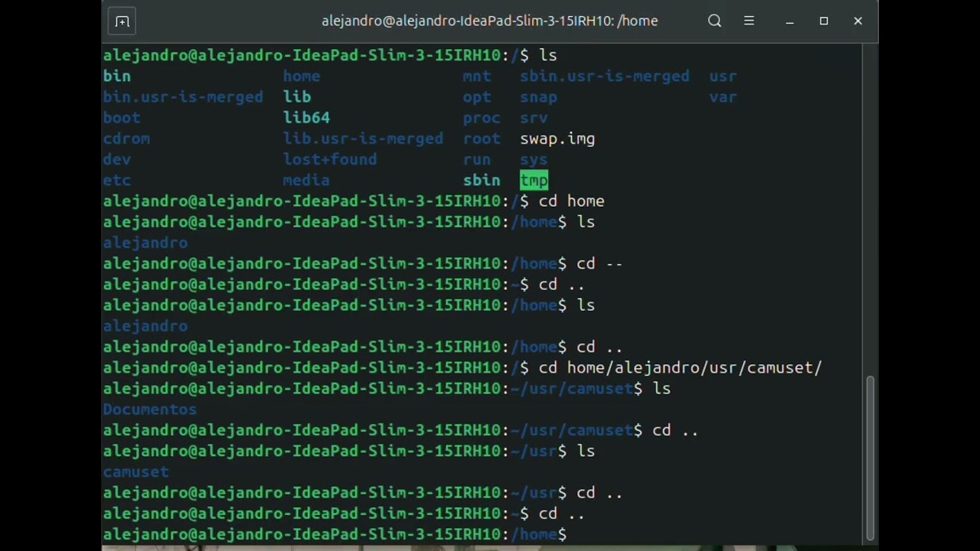Click 'mnt' directory name

(477, 76)
